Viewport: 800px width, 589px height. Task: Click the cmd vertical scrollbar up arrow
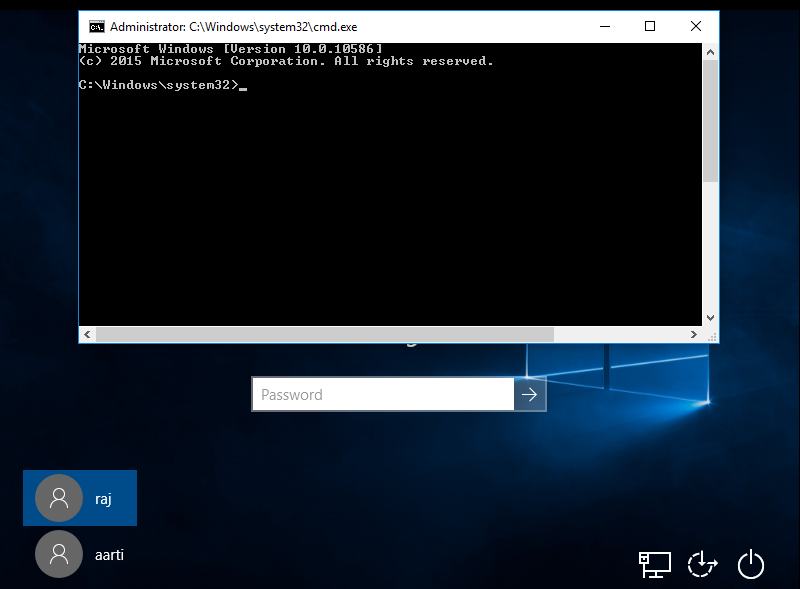pyautogui.click(x=710, y=52)
